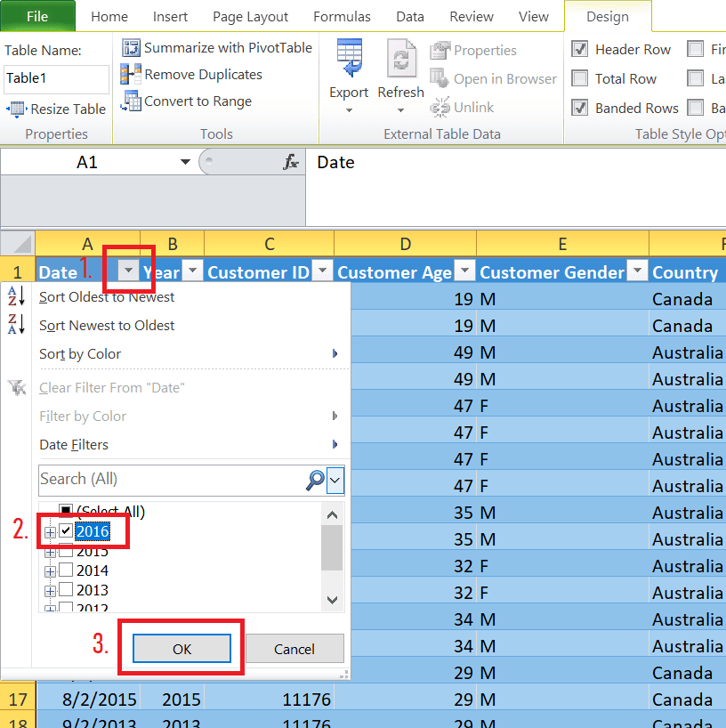
Task: Click the Remove Duplicates icon
Action: click(x=132, y=75)
